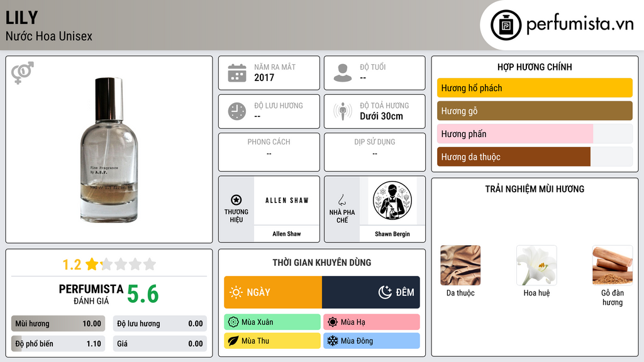Click the star badge icon above Thương hiệu
Image resolution: width=644 pixels, height=362 pixels.
(236, 200)
